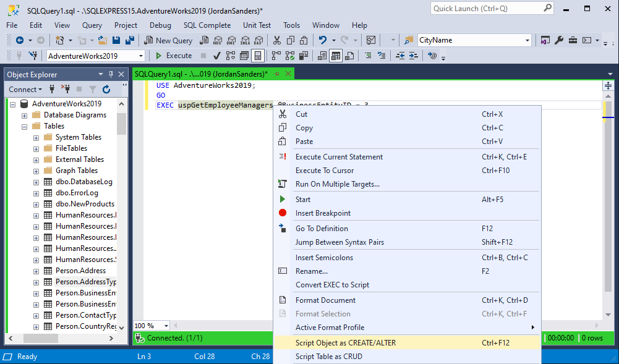The width and height of the screenshot is (619, 364).
Task: Display the Estimated Execution Plan icon
Action: tap(231, 56)
